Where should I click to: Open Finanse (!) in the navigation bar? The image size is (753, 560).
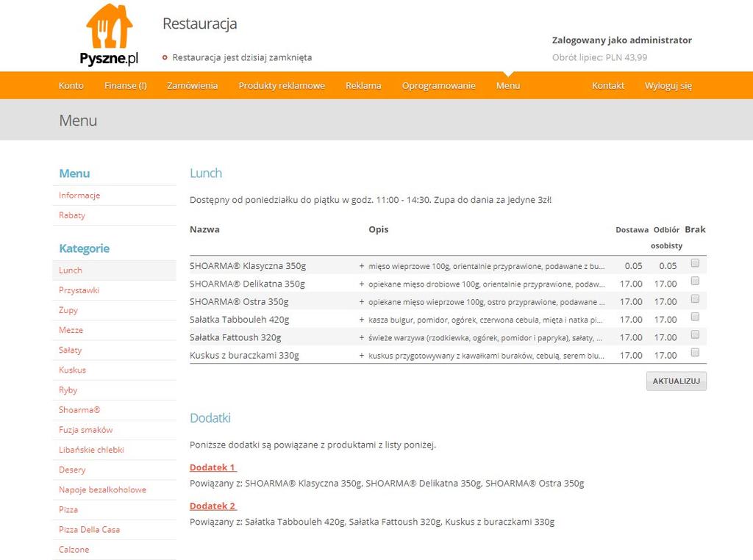click(125, 85)
